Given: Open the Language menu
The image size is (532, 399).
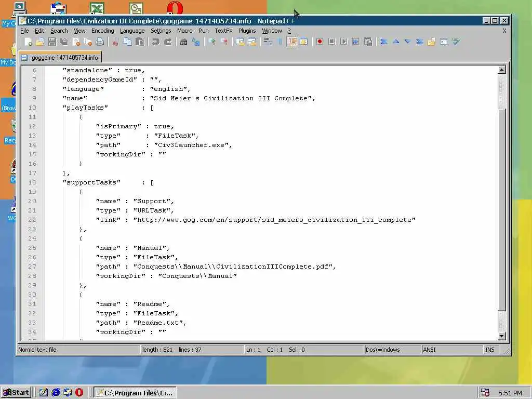Looking at the screenshot, I should point(132,31).
